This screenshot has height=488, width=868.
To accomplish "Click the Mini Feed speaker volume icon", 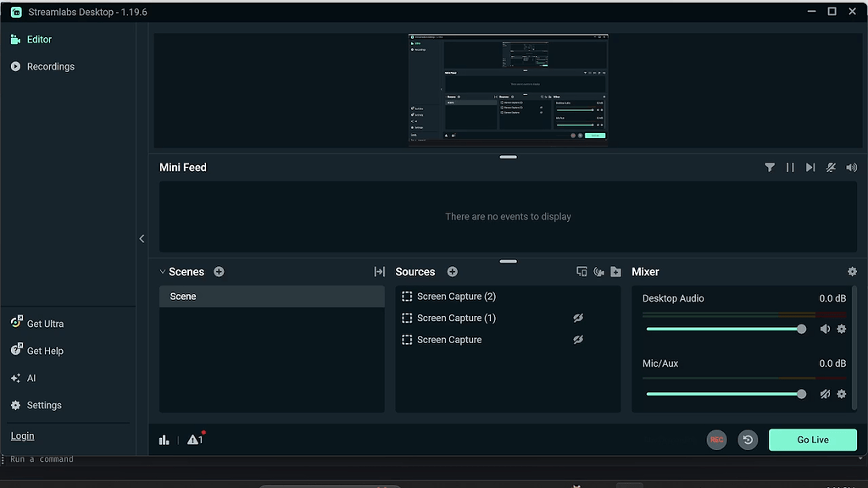I will click(851, 167).
